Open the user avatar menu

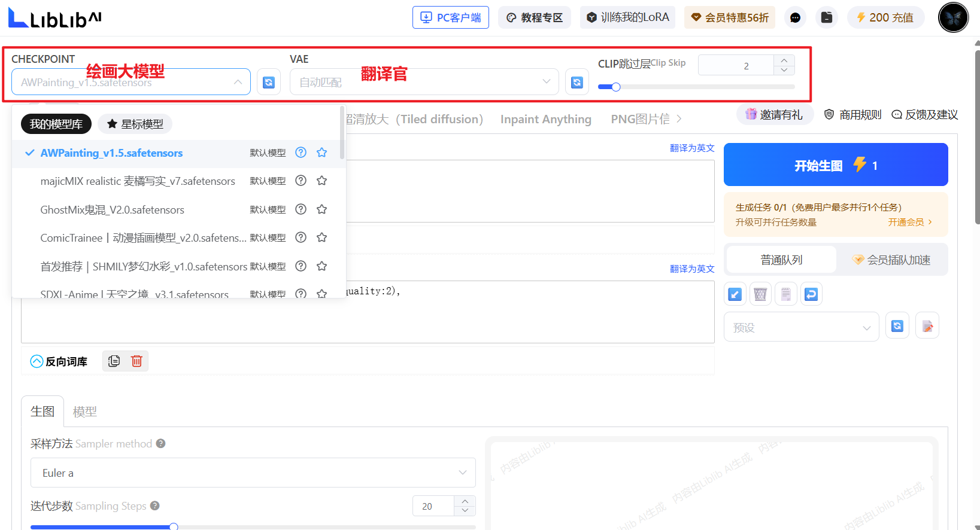tap(953, 17)
